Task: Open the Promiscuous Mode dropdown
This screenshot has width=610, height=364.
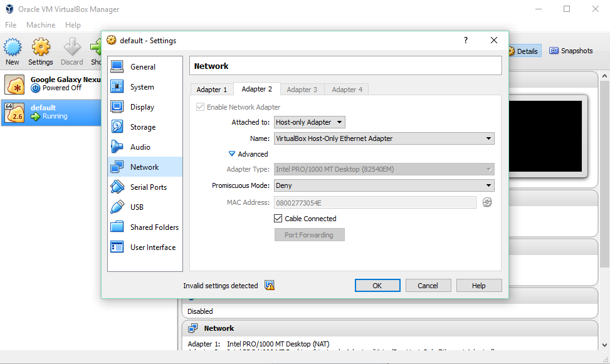Action: click(x=384, y=185)
